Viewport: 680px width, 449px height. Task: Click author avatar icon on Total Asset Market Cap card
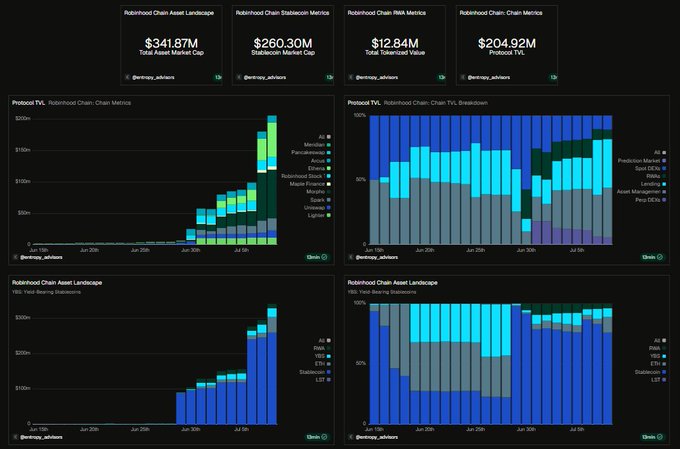tap(128, 77)
